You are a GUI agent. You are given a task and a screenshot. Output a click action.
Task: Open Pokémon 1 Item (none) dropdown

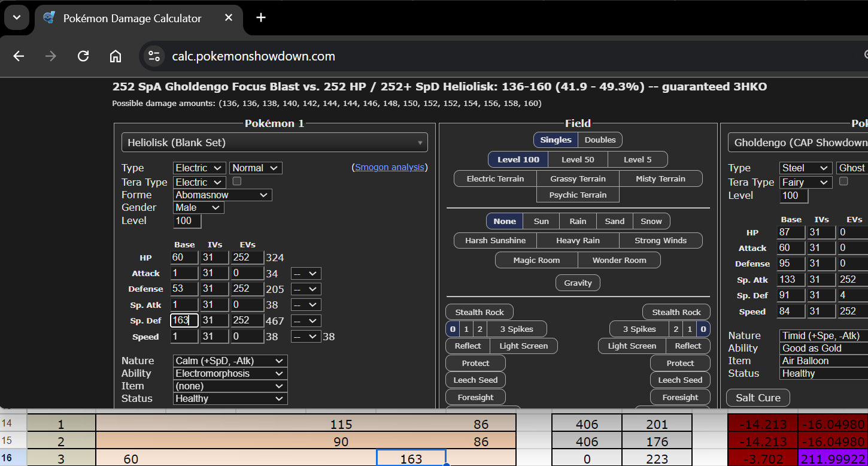pos(230,386)
